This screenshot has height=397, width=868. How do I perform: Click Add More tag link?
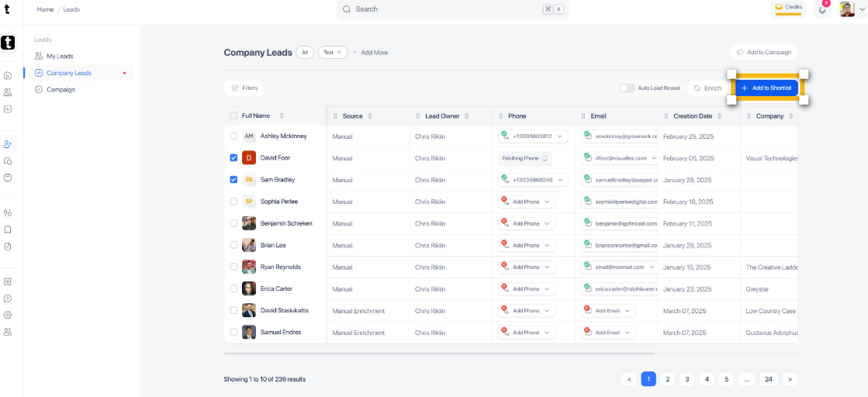click(370, 53)
